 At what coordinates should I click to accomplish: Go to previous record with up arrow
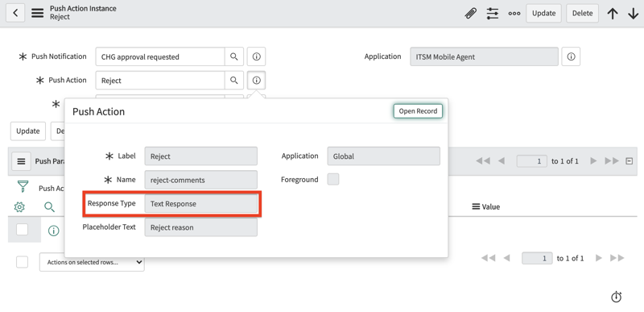tap(613, 14)
